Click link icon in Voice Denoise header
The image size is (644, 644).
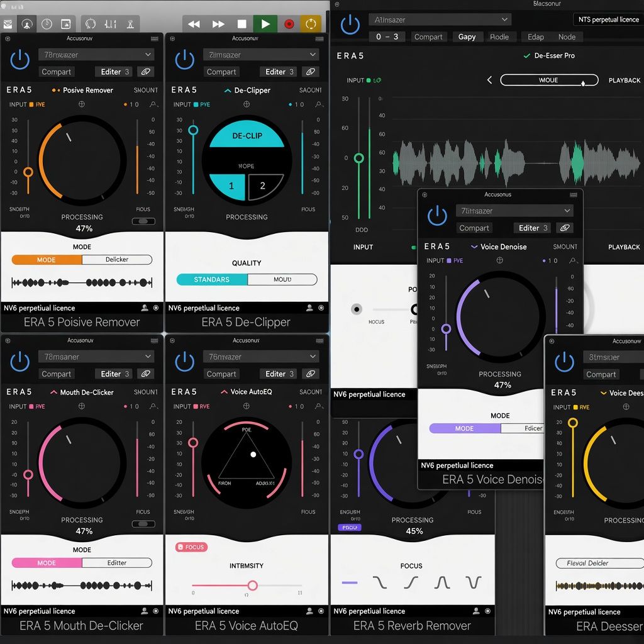click(565, 228)
